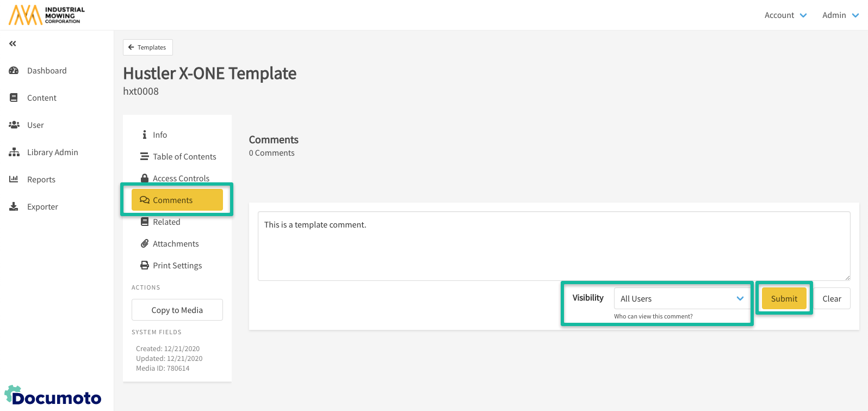Viewport: 868px width, 411px height.
Task: Switch to Table of Contents tab
Action: pos(184,157)
